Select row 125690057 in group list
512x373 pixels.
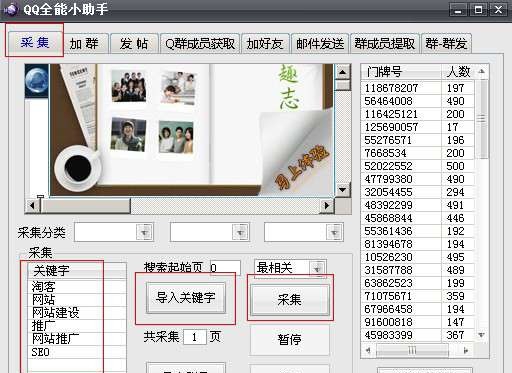click(417, 127)
